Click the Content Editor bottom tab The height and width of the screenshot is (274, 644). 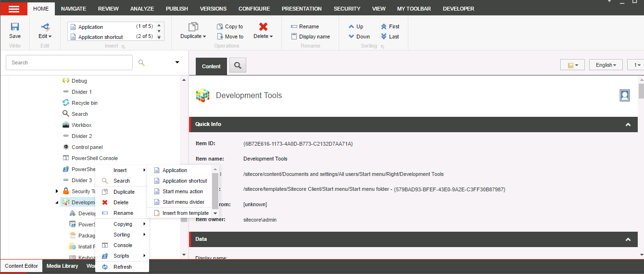click(21, 266)
